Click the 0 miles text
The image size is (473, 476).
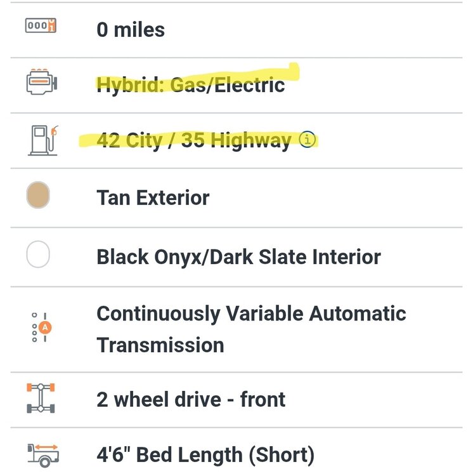[x=131, y=29]
